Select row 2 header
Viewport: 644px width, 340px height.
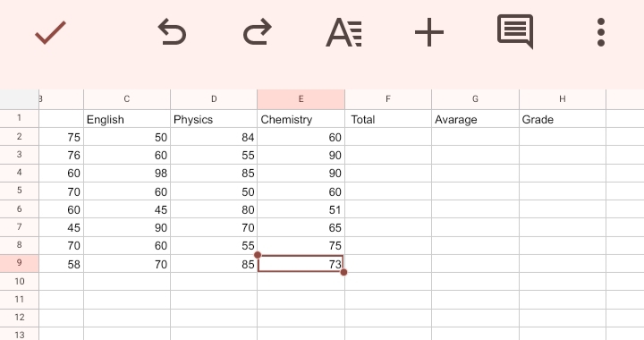coord(20,137)
